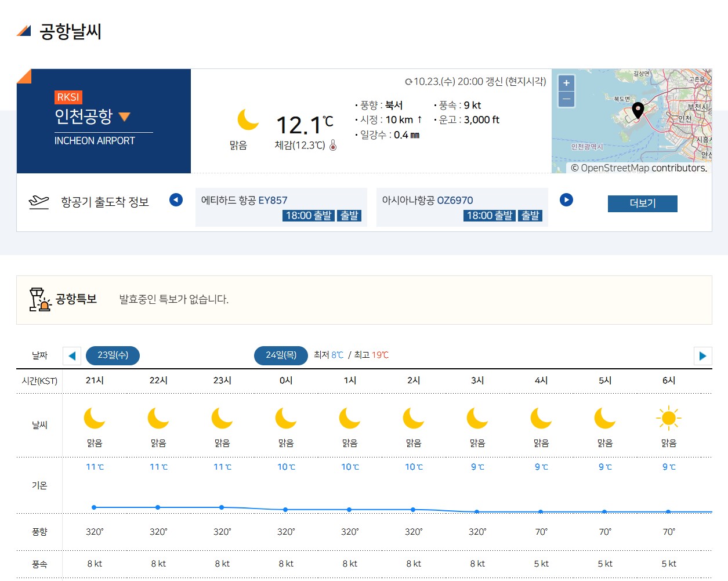This screenshot has width=728, height=581.
Task: Select flight 에티하드 항공 EY857
Action: coord(245,199)
